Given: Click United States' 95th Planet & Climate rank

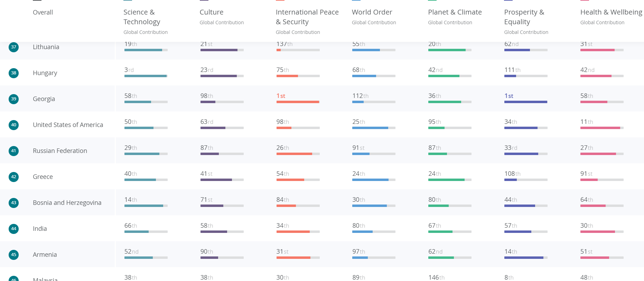Looking at the screenshot, I should [435, 122].
